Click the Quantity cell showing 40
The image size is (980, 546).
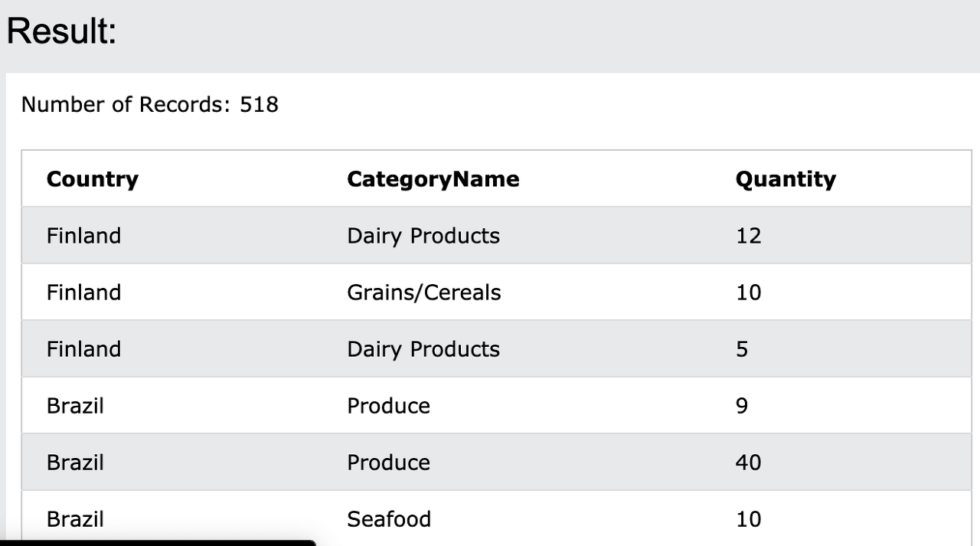(x=749, y=463)
